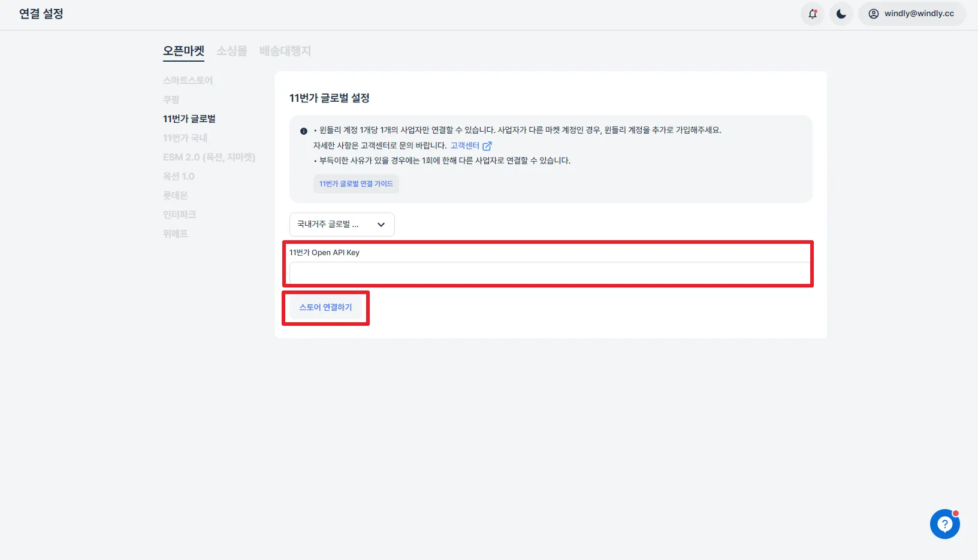Select 옥션 1.0 in the market list

pos(179,176)
